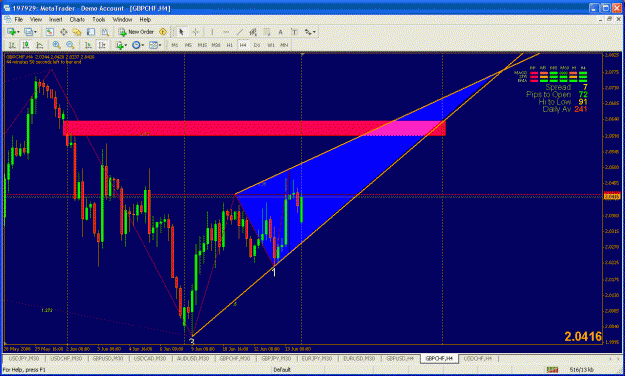Toggle Expert Advisors icon beside New Order

(163, 32)
